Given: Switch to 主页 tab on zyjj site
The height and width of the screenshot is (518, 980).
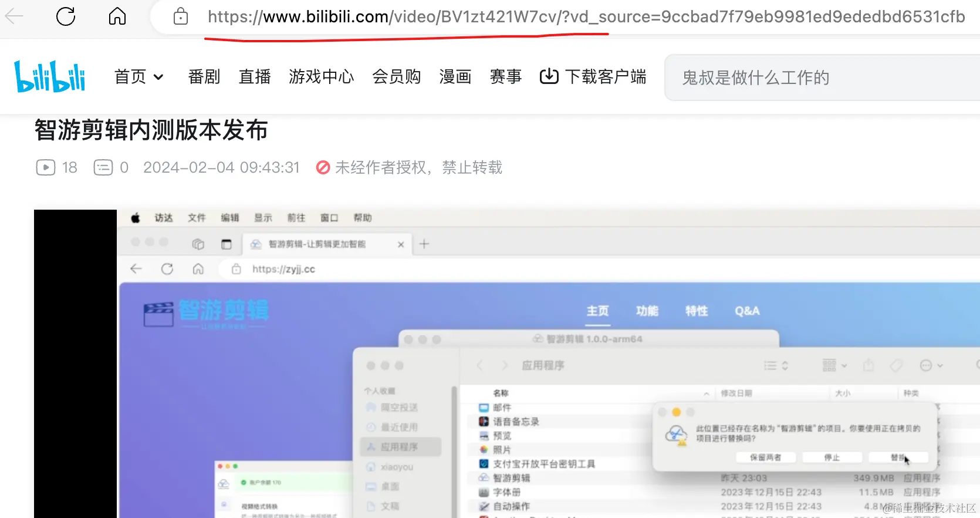Looking at the screenshot, I should coord(598,311).
